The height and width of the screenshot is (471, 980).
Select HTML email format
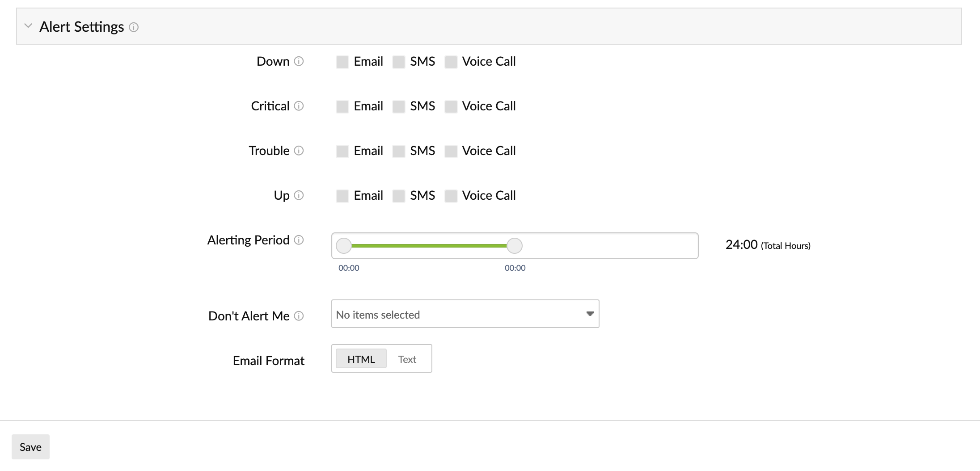tap(361, 359)
